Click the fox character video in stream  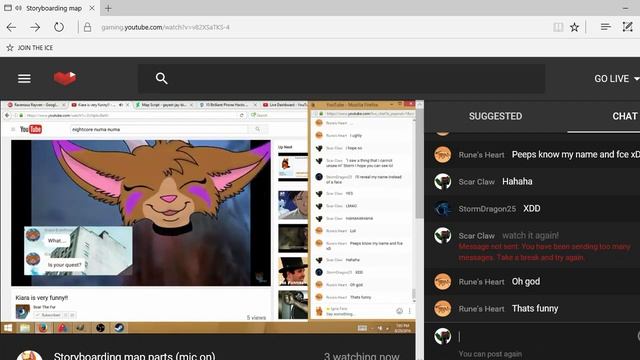(x=141, y=213)
